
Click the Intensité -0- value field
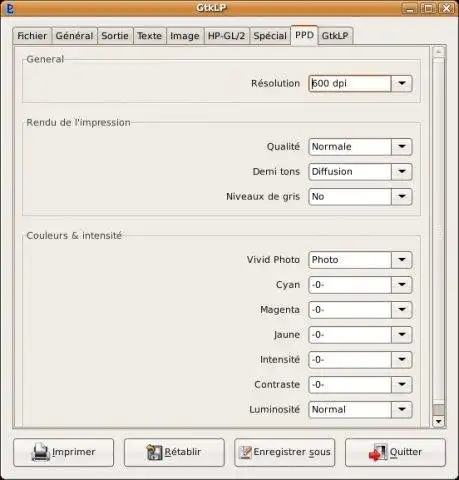[x=350, y=360]
